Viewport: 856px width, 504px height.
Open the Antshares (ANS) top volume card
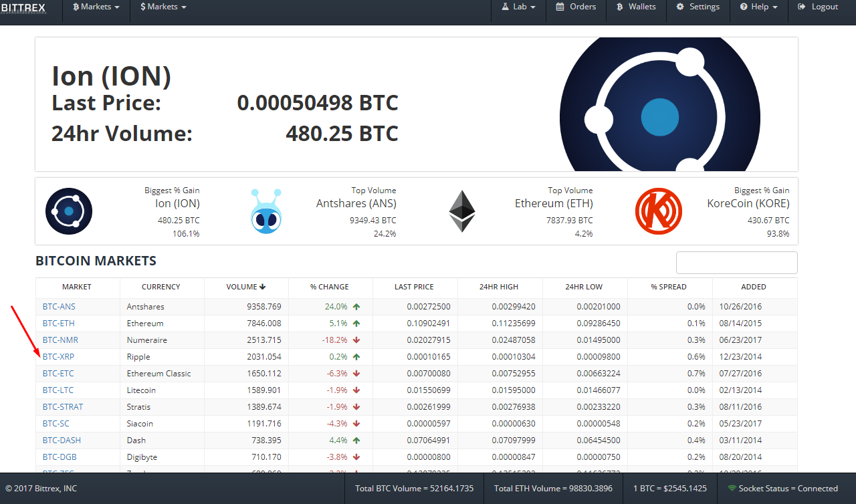324,212
